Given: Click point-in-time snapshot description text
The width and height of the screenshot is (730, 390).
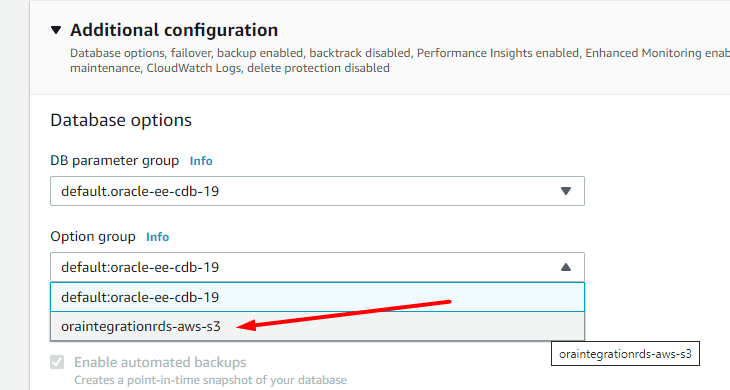Looking at the screenshot, I should tap(210, 380).
